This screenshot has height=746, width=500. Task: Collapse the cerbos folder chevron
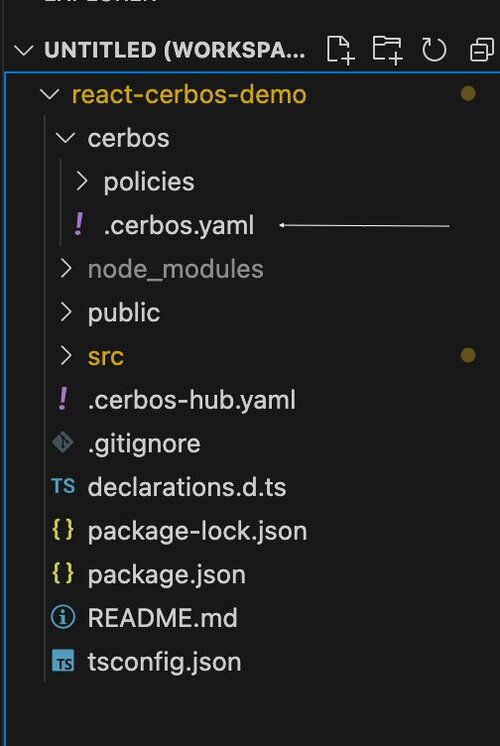click(x=65, y=138)
